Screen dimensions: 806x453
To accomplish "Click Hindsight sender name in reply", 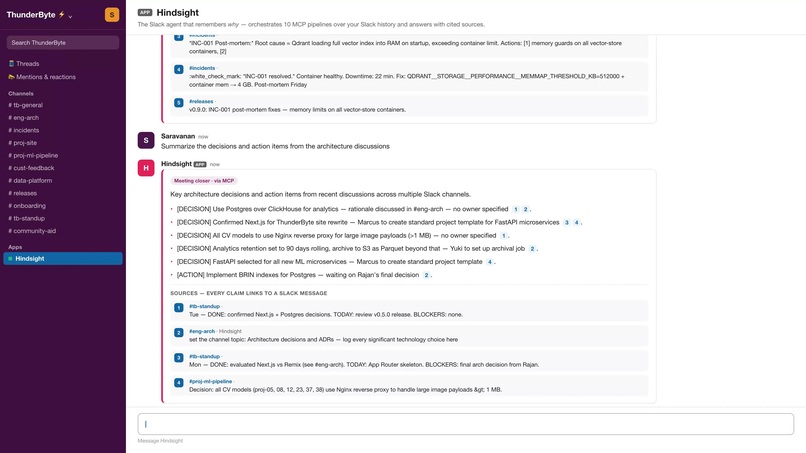I will click(176, 164).
